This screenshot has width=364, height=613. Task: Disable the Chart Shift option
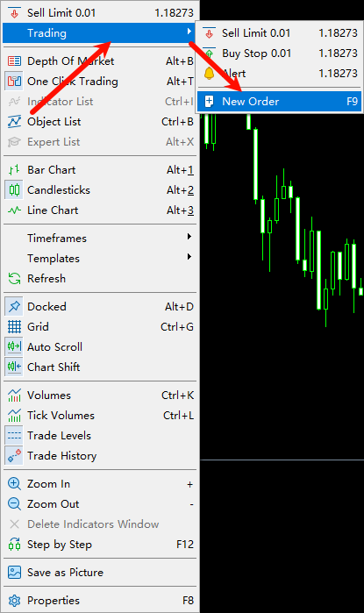coord(100,367)
